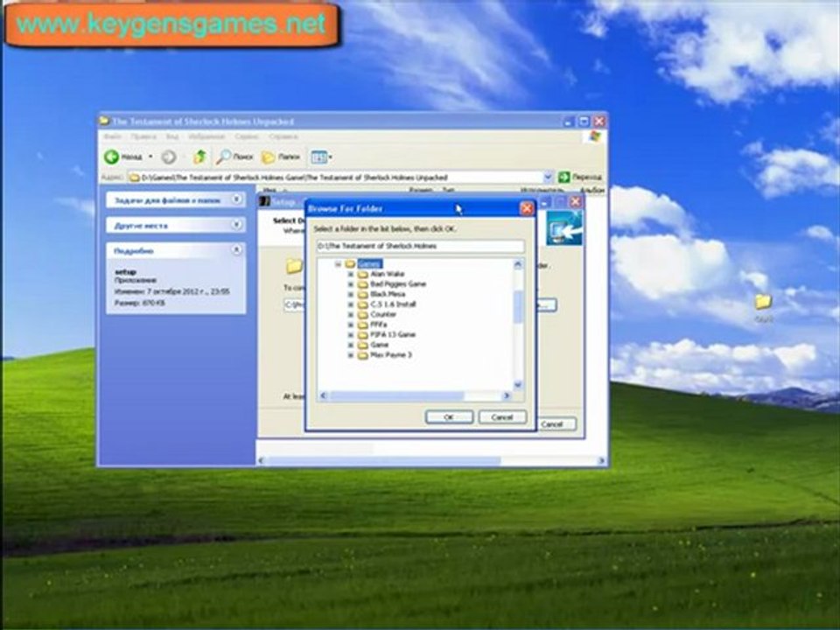Click the folder tree horizontal scrollbar thumb
The image size is (840, 630).
tap(396, 395)
